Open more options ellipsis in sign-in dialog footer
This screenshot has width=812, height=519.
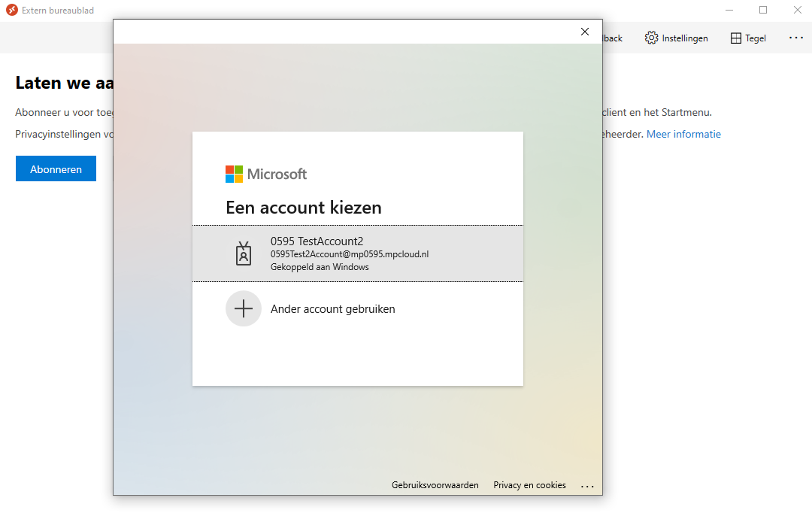pyautogui.click(x=587, y=487)
